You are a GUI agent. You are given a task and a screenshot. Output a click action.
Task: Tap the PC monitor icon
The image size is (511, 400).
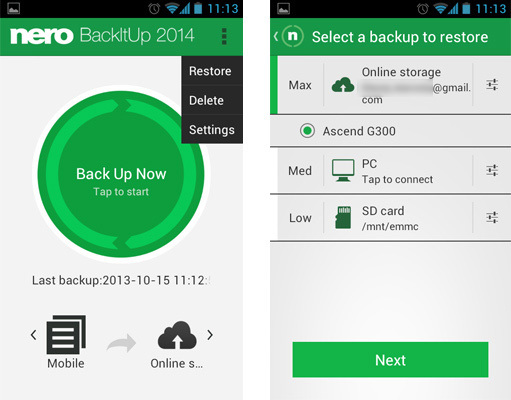tap(343, 170)
